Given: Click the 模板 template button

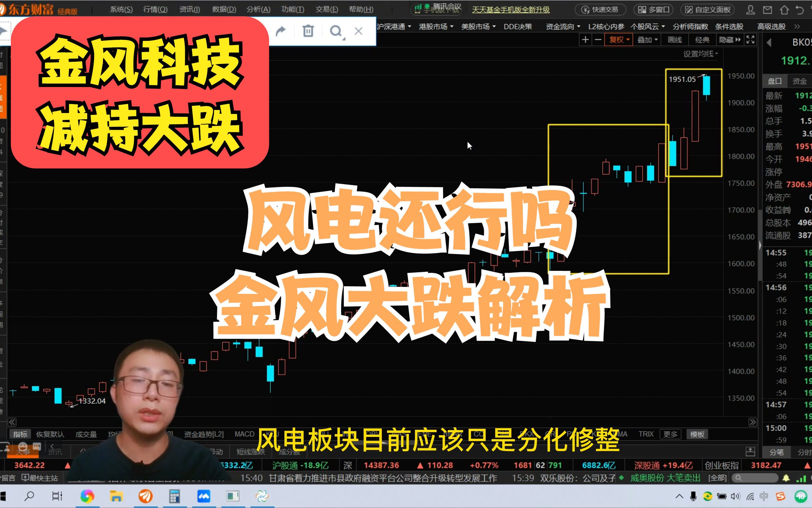Looking at the screenshot, I should [697, 434].
